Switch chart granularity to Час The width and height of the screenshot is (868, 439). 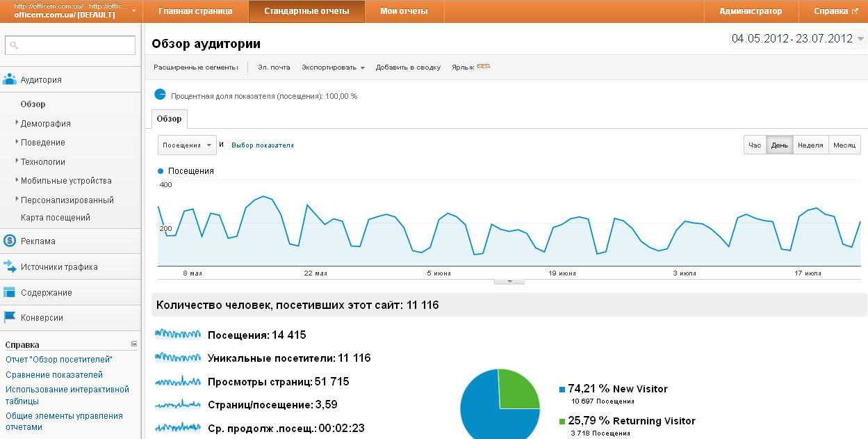point(754,145)
